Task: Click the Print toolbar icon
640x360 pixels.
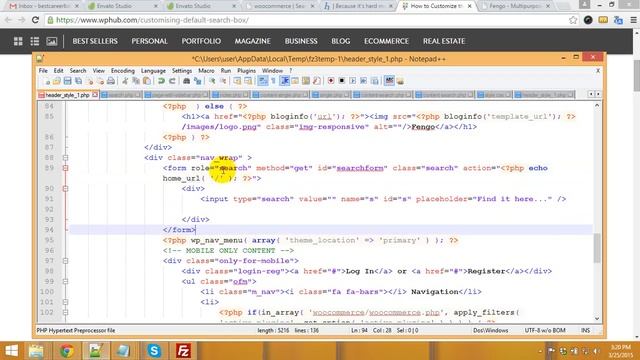Action: click(111, 81)
